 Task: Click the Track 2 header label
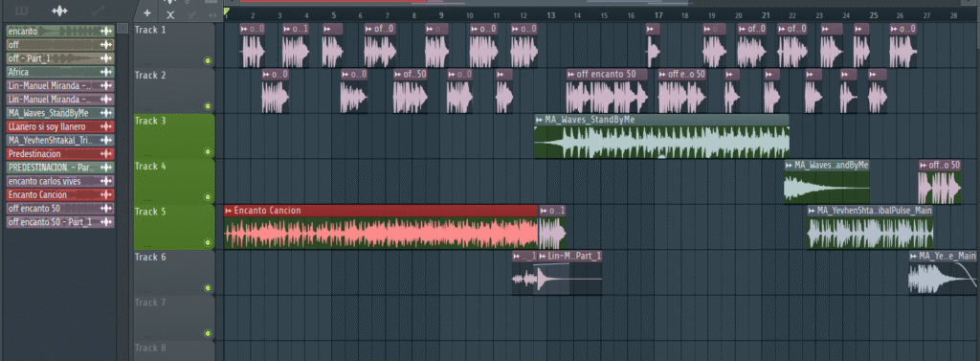(150, 75)
